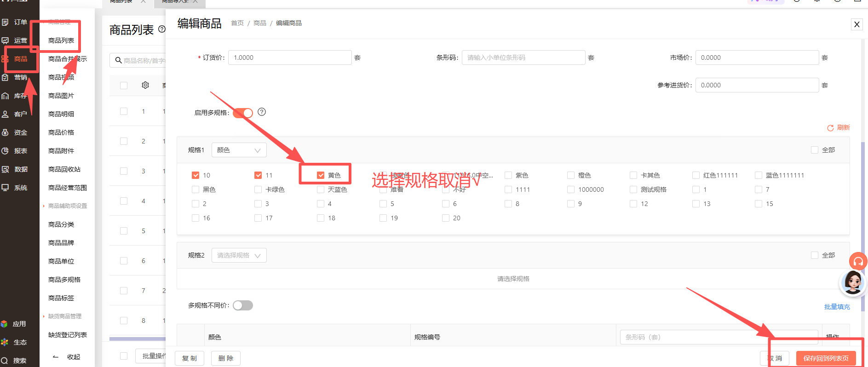The height and width of the screenshot is (367, 868).
Task: Open the 运营 sidebar section
Action: [x=15, y=40]
